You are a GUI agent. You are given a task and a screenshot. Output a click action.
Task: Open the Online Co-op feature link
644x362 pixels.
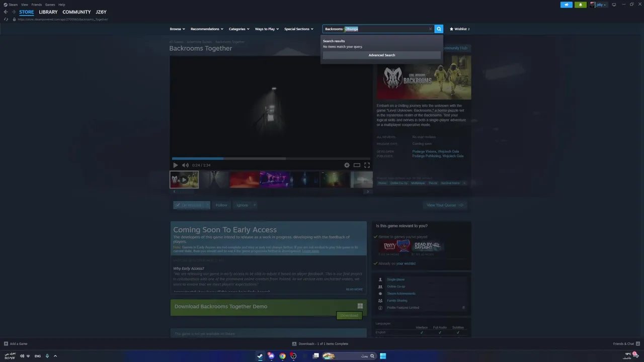tap(396, 287)
